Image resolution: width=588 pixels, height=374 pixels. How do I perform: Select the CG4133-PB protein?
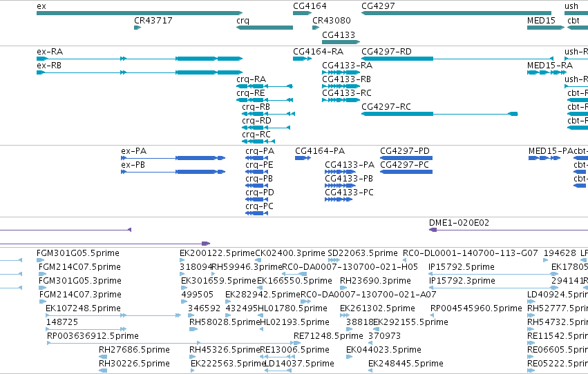tap(340, 186)
